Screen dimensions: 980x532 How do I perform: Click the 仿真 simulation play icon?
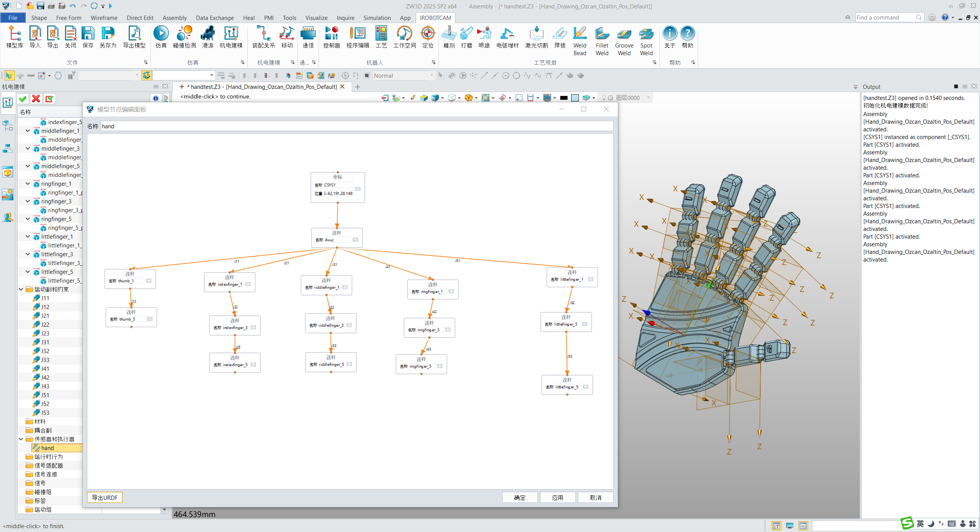(161, 34)
